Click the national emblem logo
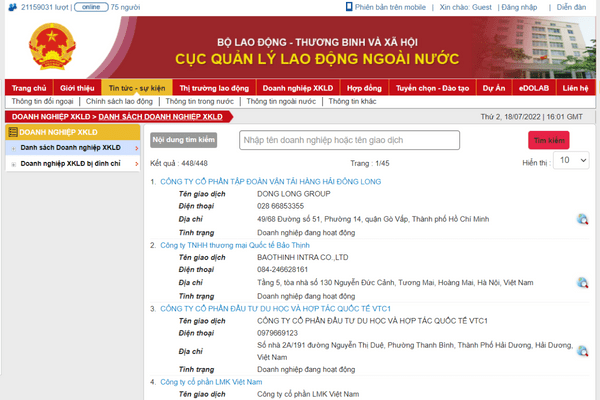The height and width of the screenshot is (400, 600). coord(52,46)
